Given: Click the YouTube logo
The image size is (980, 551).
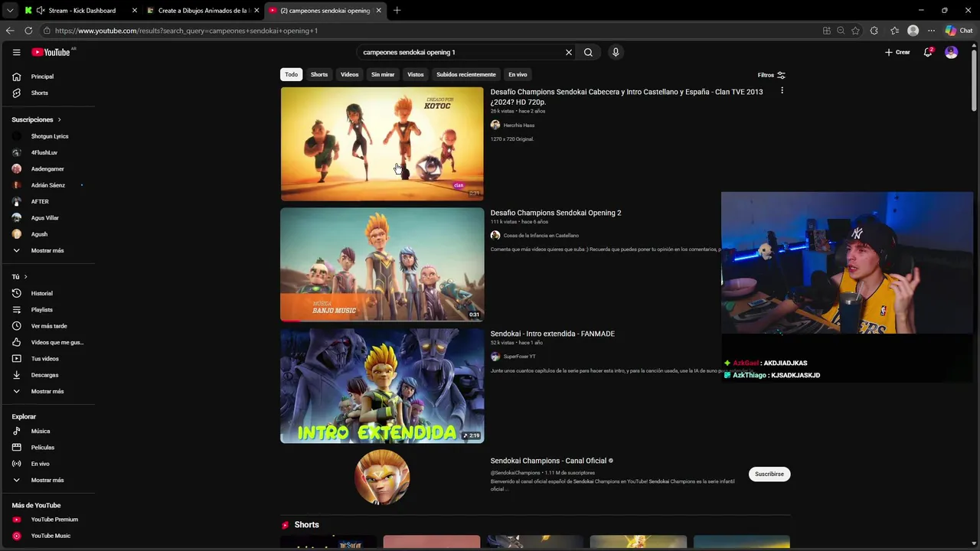Looking at the screenshot, I should point(51,52).
